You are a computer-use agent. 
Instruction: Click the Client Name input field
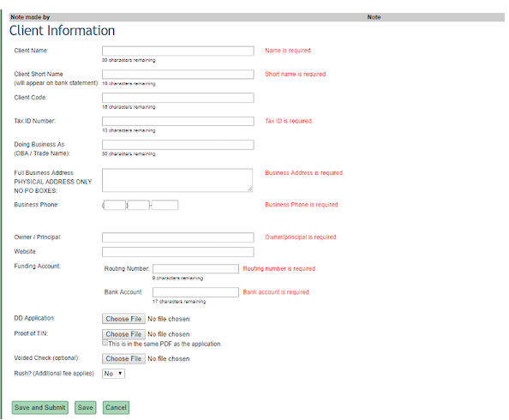(x=178, y=51)
